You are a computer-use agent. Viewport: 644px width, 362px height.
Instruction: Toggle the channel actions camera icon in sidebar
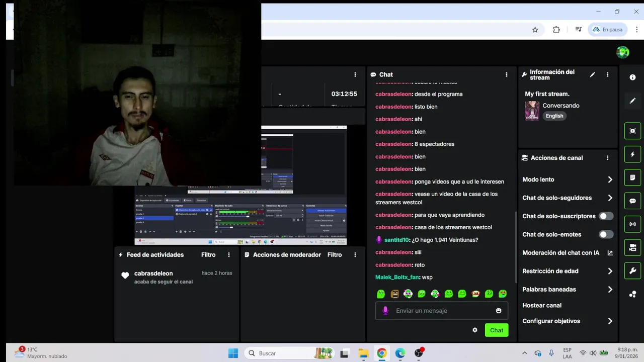coord(632,247)
